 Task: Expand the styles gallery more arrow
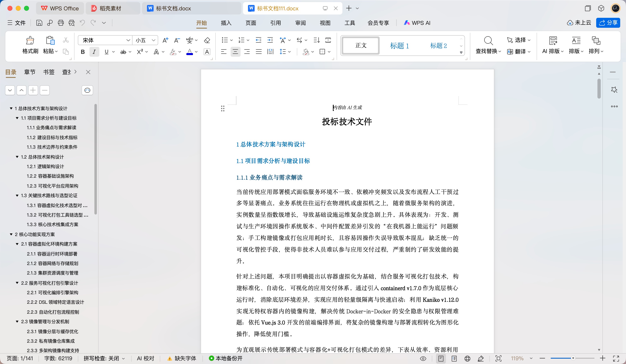click(x=461, y=53)
